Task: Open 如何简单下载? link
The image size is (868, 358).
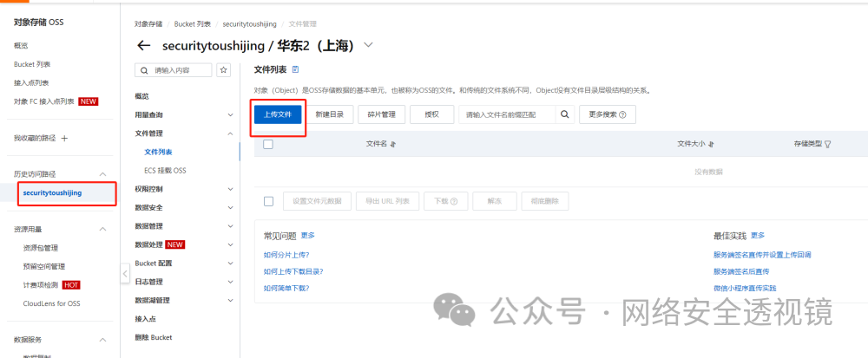Action: (286, 288)
